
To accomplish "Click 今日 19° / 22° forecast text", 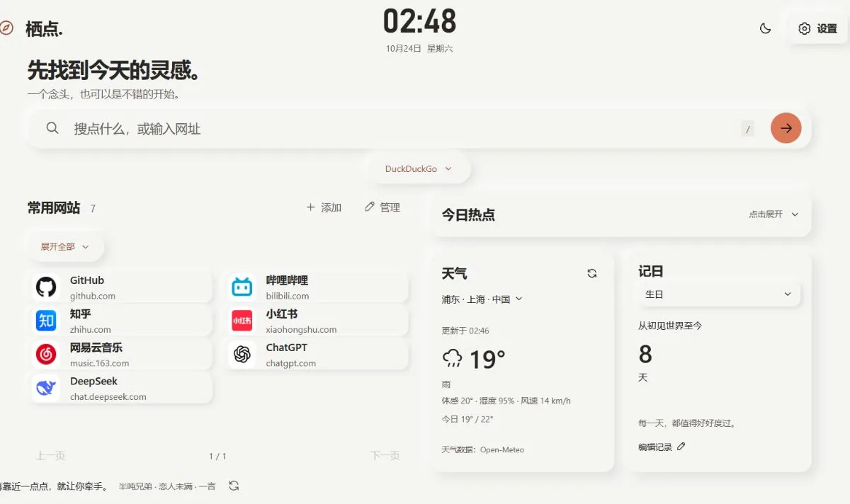I will [467, 419].
